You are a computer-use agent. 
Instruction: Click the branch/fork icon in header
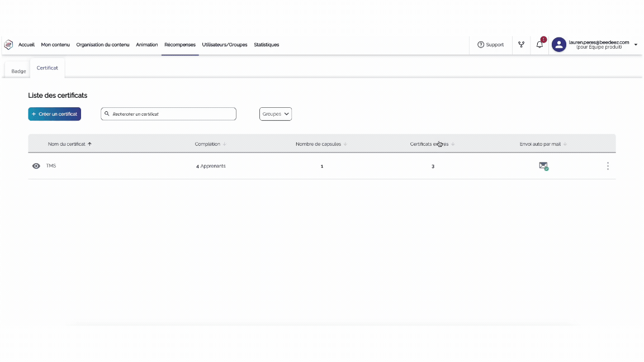coord(521,45)
